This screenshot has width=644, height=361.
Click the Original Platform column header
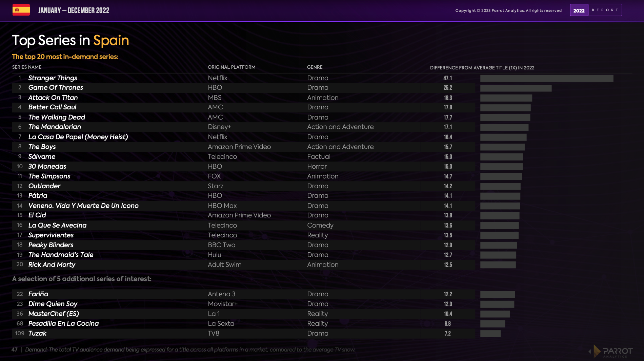click(232, 67)
